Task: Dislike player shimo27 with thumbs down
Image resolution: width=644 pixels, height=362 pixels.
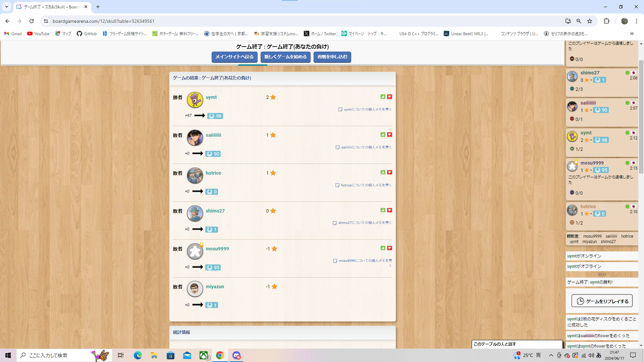Action: pos(390,210)
